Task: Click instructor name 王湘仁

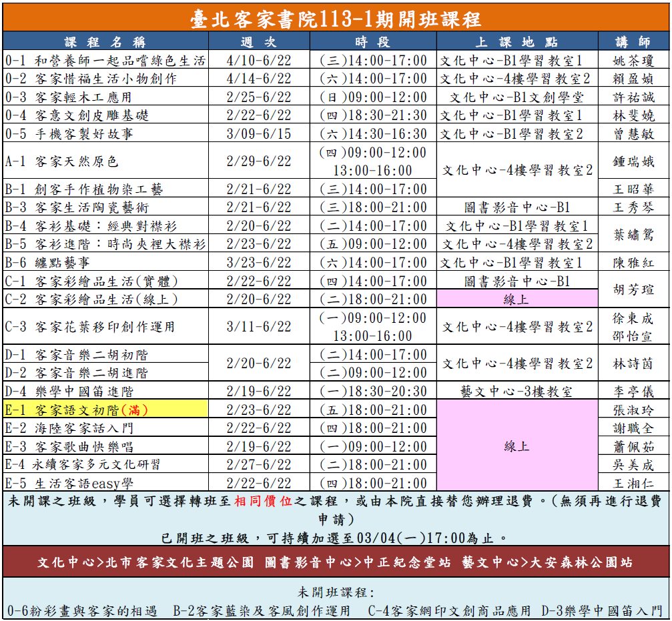Action: pos(633,483)
